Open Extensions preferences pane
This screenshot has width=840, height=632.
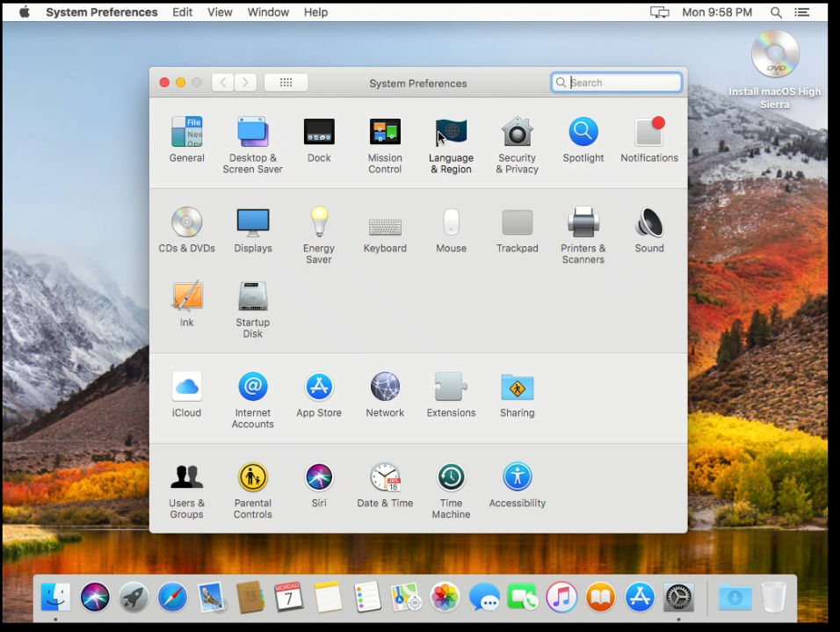451,394
